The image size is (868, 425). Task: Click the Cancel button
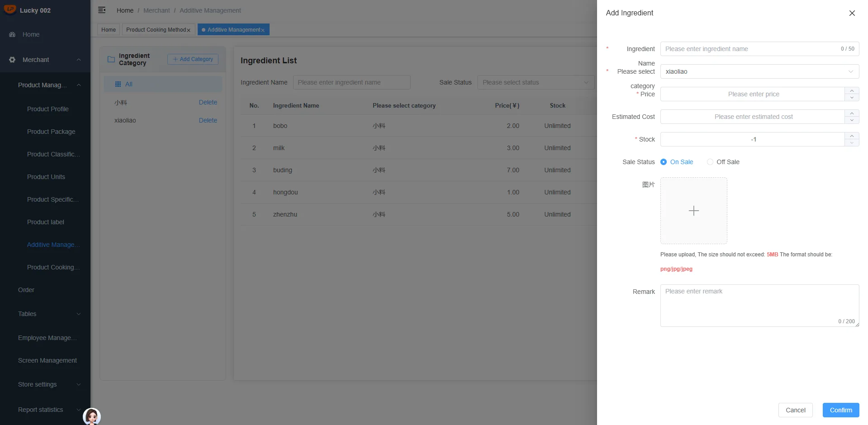(795, 410)
